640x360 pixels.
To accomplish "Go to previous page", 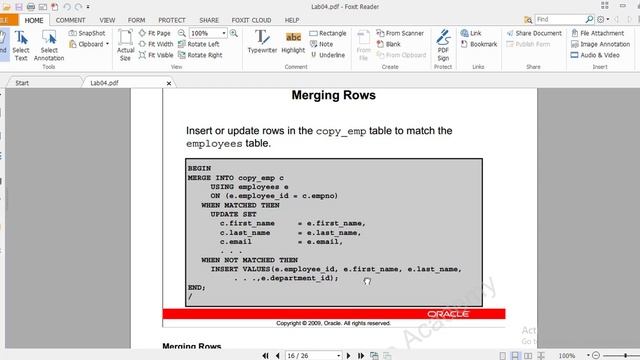I will [278, 356].
